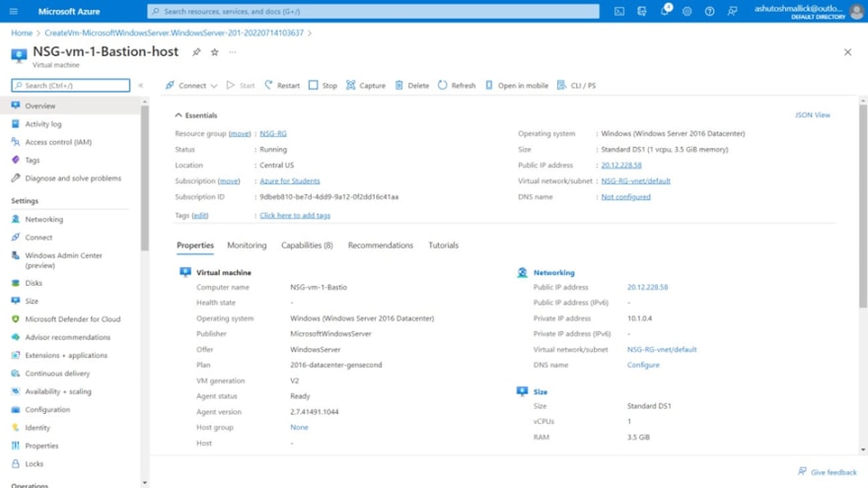Stop the virtual machine

(x=323, y=85)
